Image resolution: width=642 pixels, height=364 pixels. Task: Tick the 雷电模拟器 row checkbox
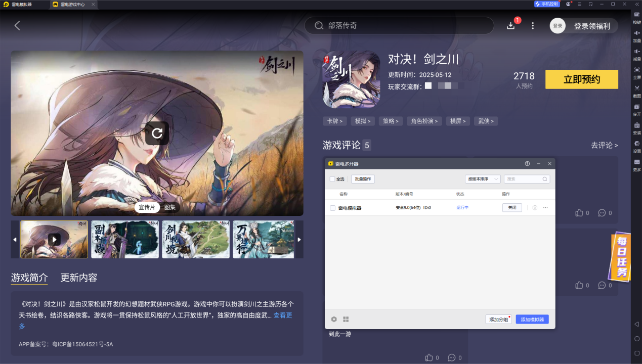pos(332,208)
